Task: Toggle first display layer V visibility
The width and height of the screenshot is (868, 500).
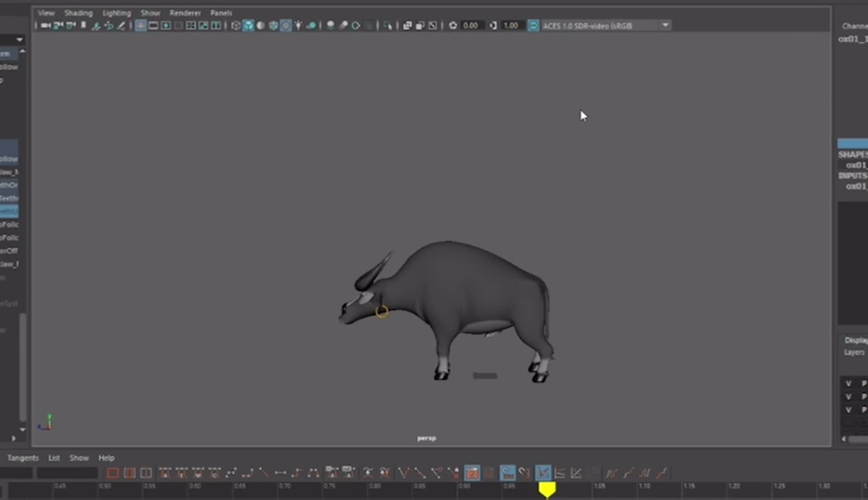Action: 849,384
